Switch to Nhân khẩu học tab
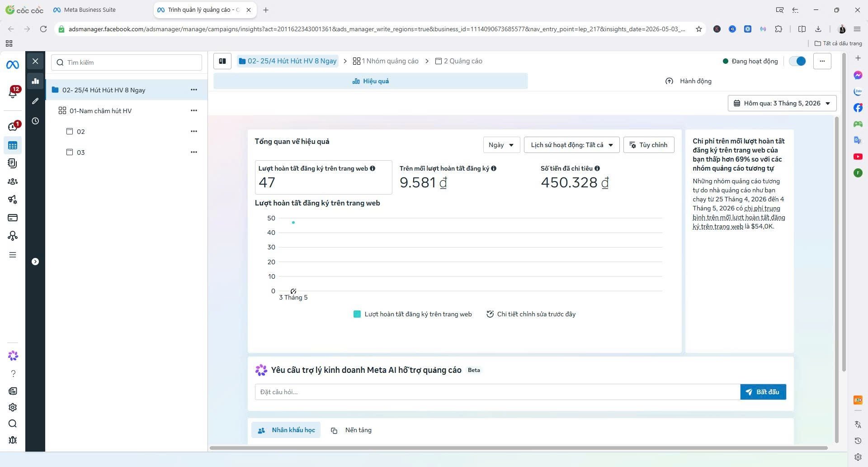The height and width of the screenshot is (467, 868). (286, 430)
